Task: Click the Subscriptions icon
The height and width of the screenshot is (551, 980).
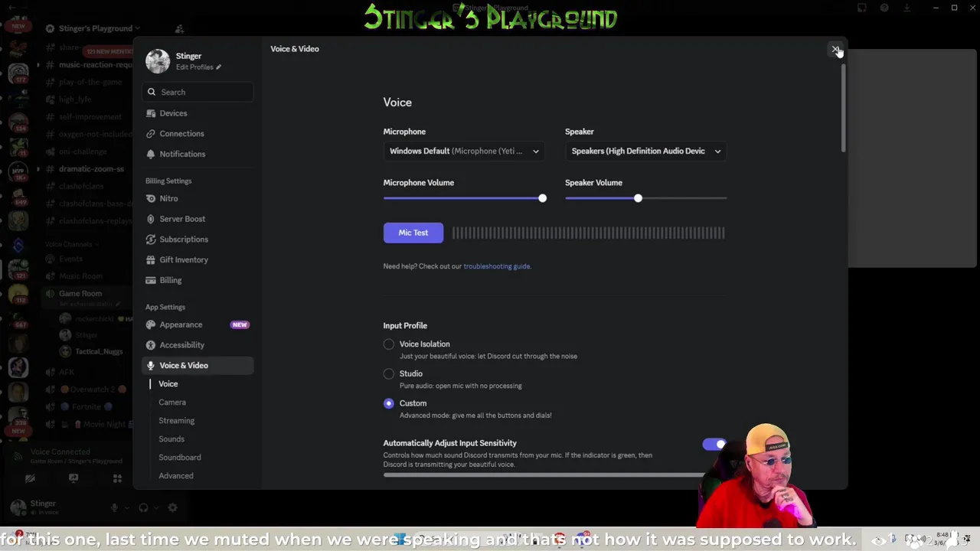Action: click(x=151, y=240)
